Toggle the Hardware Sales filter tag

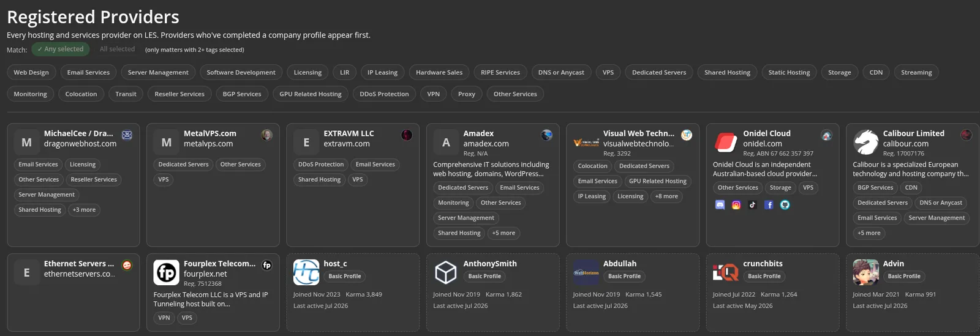pos(439,72)
